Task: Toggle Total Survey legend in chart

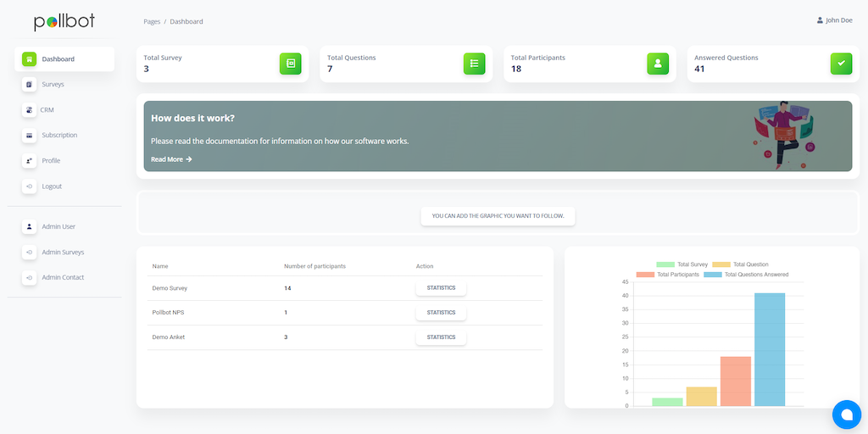Action: pos(682,264)
